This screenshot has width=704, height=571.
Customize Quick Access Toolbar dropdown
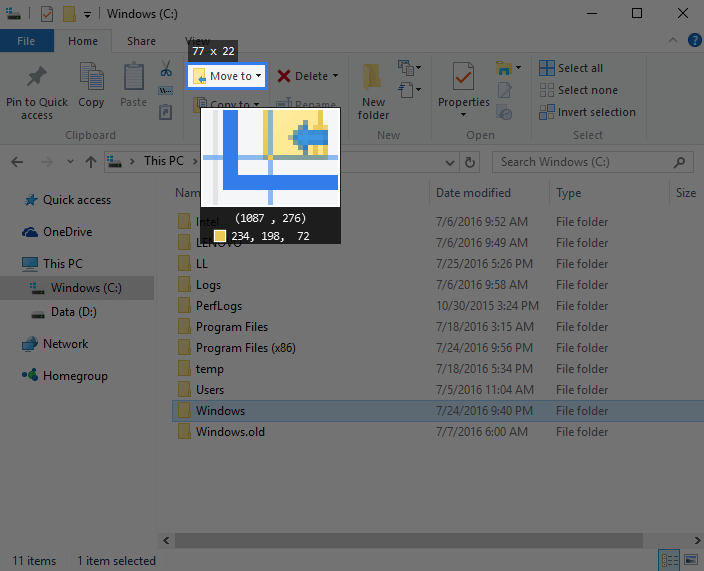coord(88,15)
